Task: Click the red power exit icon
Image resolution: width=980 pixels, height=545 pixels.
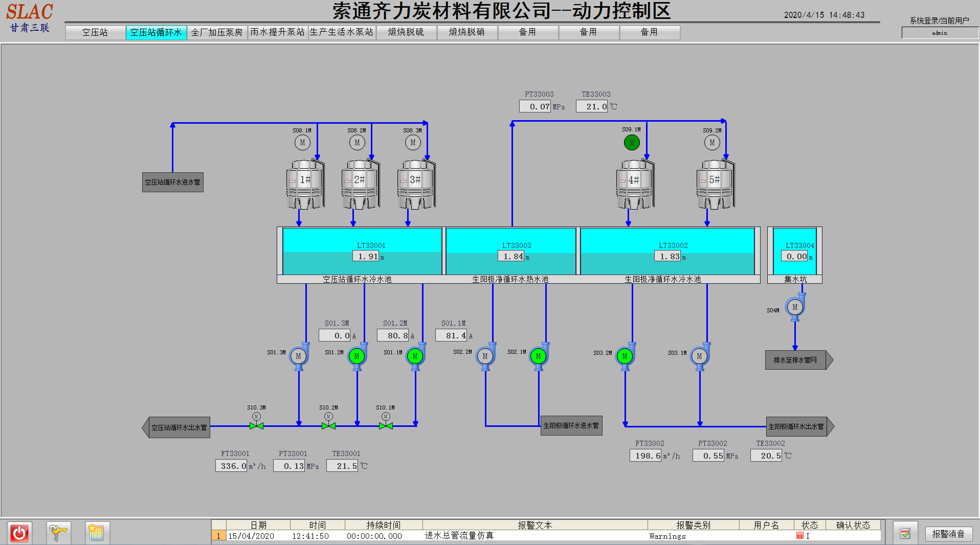Action: pyautogui.click(x=19, y=533)
